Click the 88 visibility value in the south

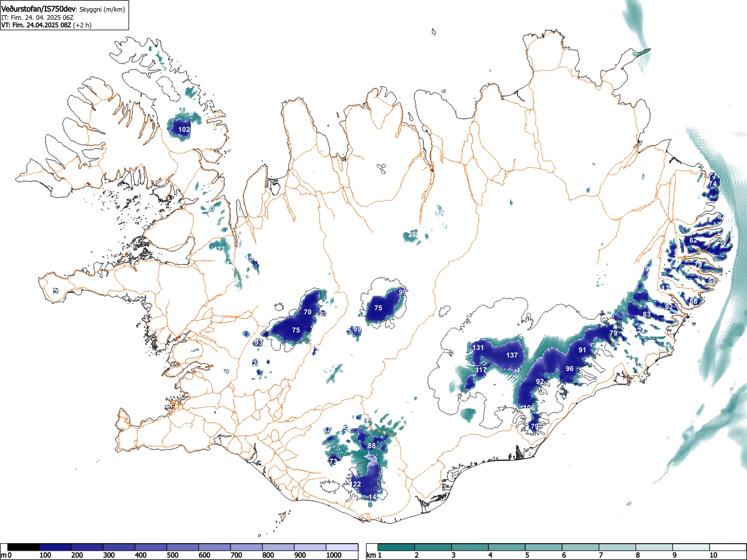point(372,446)
